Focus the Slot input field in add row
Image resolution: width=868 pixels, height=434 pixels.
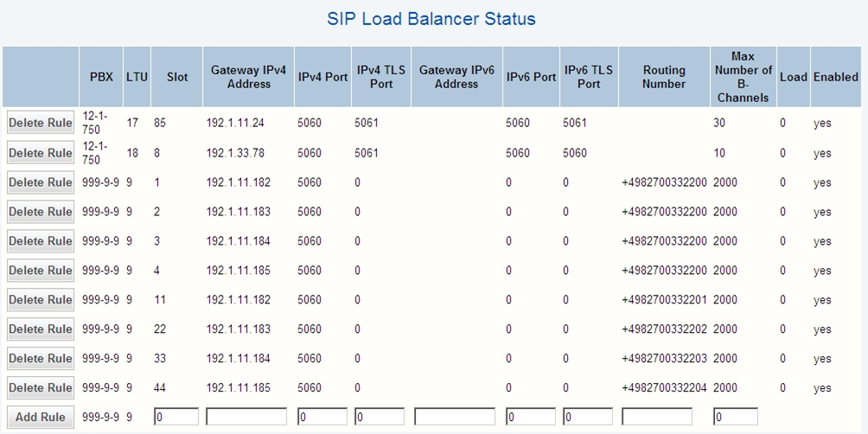176,417
